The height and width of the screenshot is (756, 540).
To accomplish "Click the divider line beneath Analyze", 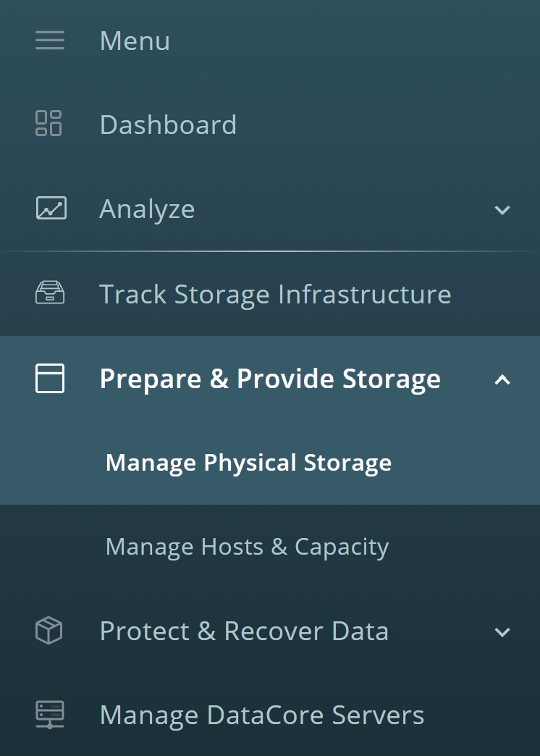I will coord(270,251).
